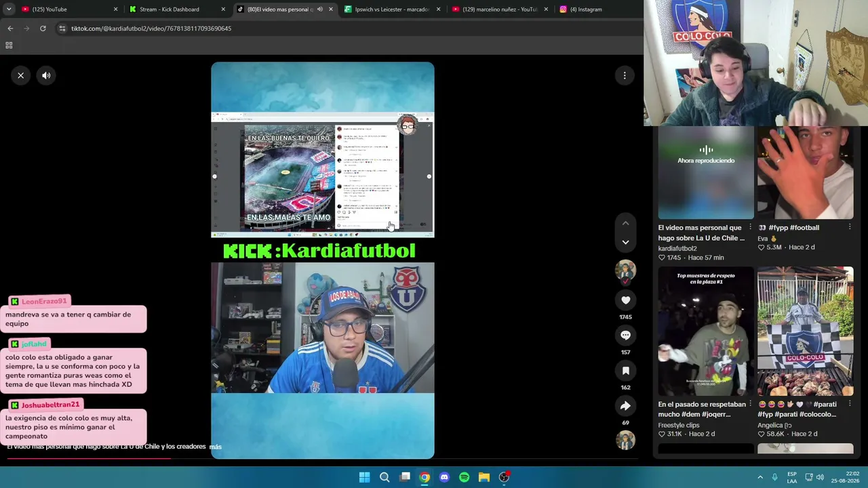
Task: Open the Colo-Colo barbecue video thumbnail
Action: 806,331
